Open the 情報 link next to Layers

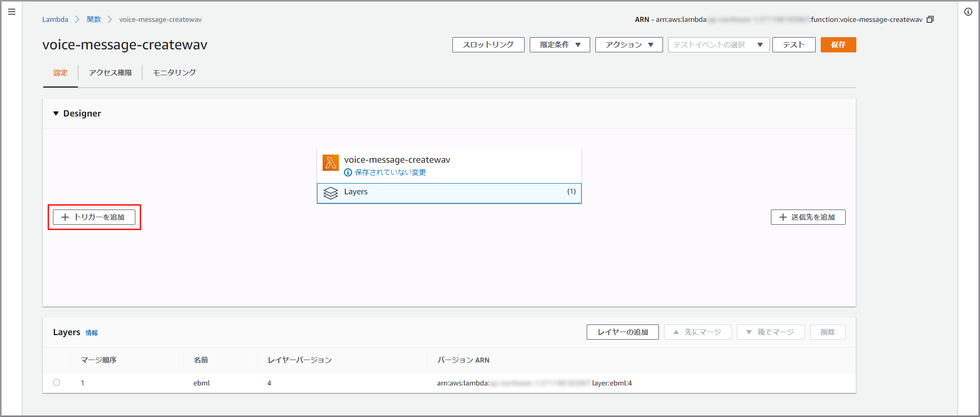pyautogui.click(x=92, y=333)
